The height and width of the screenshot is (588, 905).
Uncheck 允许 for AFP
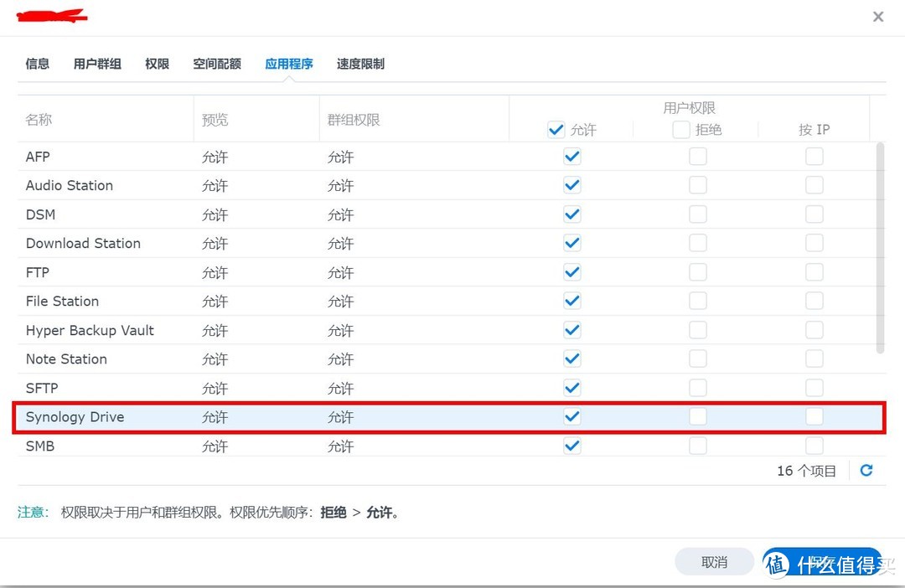[572, 157]
